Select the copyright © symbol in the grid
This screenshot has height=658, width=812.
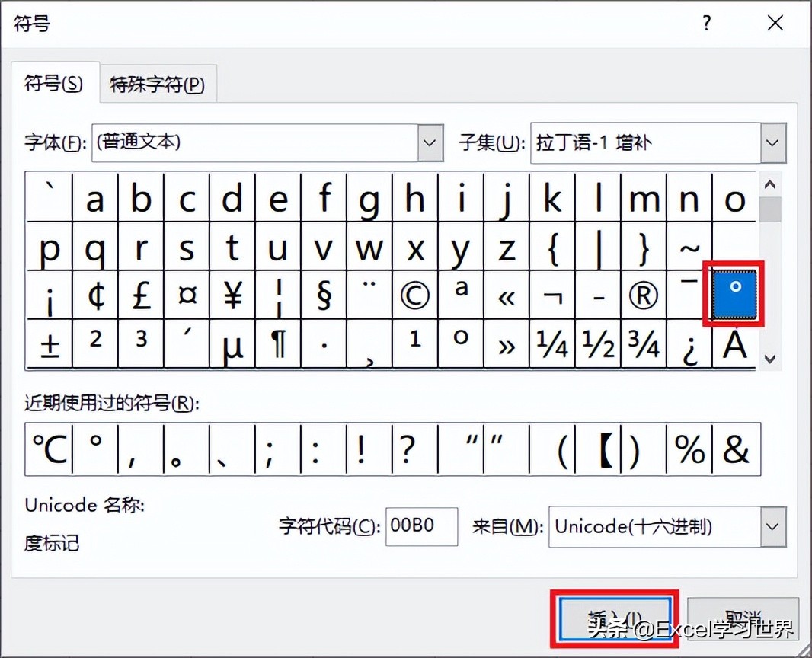coord(415,295)
